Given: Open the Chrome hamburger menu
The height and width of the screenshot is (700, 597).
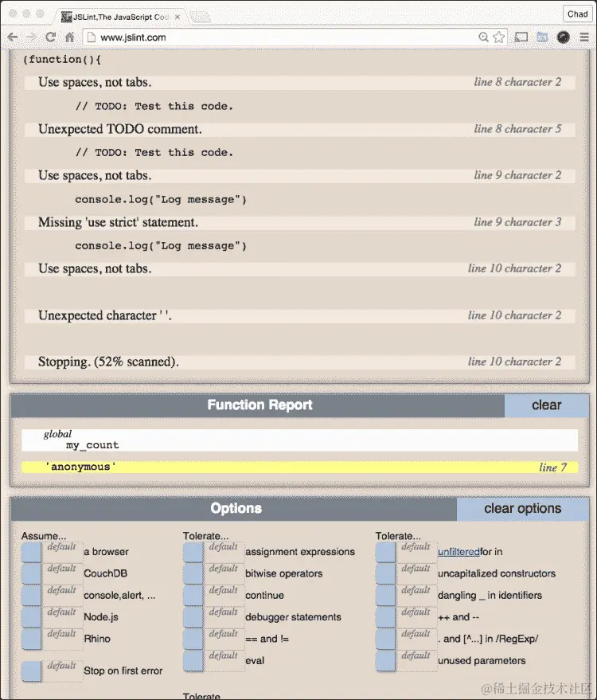Looking at the screenshot, I should [x=584, y=37].
